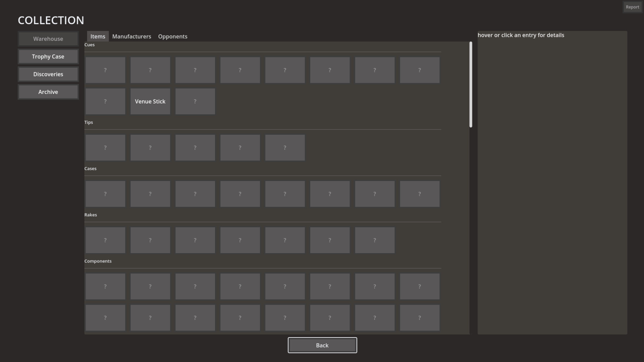Open the Archive section
Image resolution: width=644 pixels, height=362 pixels.
tap(48, 92)
